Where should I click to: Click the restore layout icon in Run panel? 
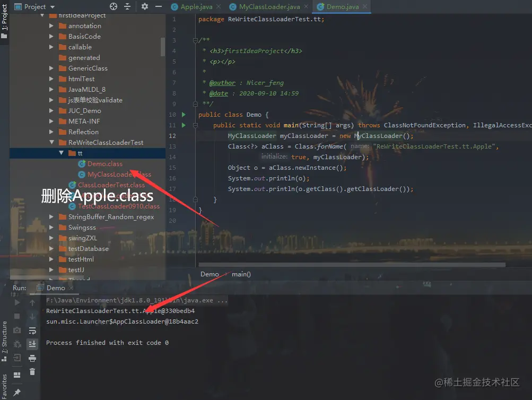tap(17, 375)
